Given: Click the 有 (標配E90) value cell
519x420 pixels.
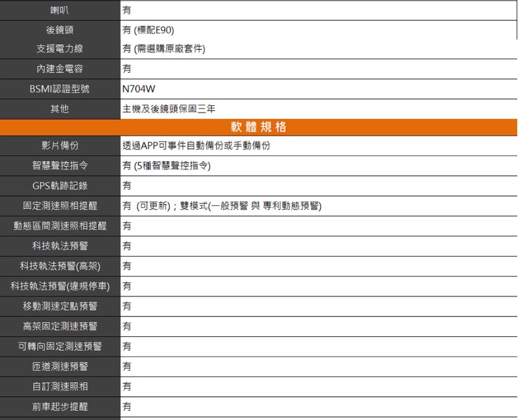Looking at the screenshot, I should pos(148,30).
